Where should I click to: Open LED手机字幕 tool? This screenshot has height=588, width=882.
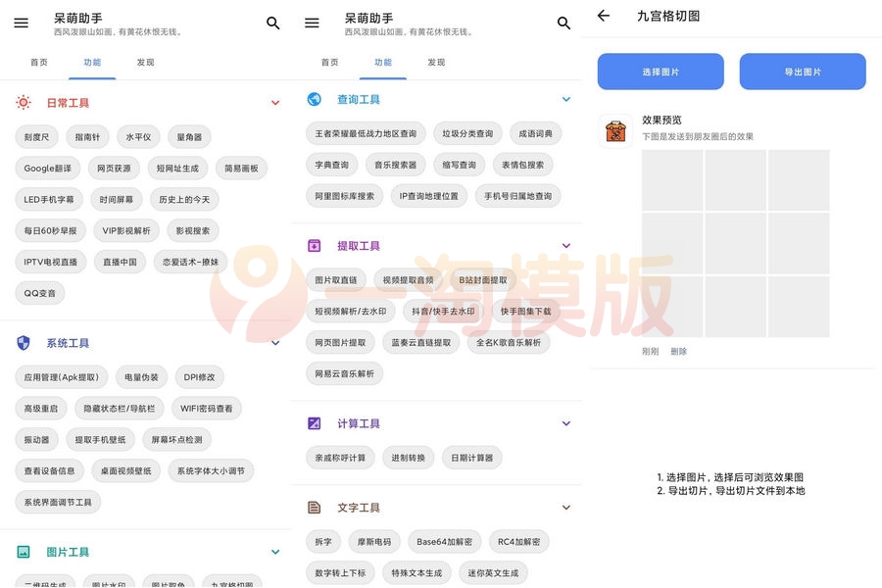(49, 199)
